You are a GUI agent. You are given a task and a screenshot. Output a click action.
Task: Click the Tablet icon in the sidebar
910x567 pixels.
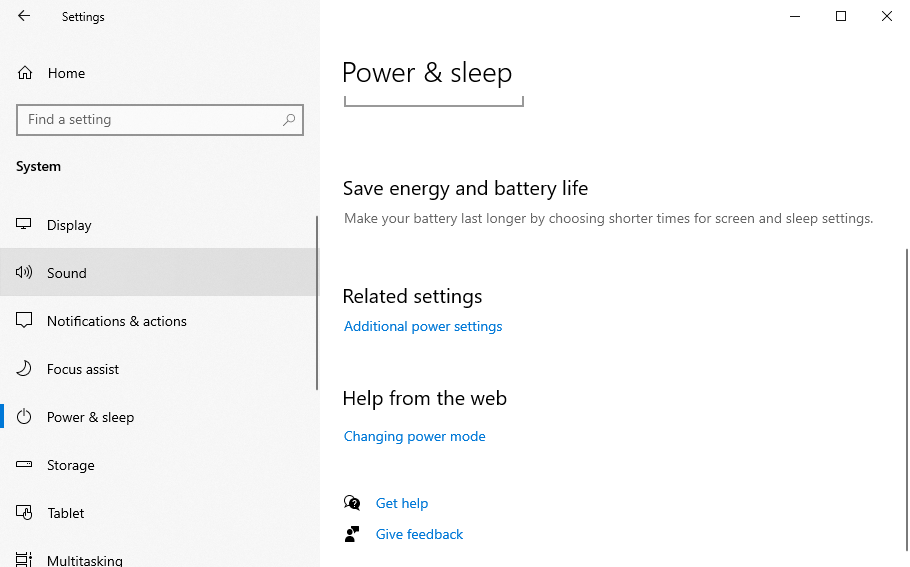coord(25,513)
